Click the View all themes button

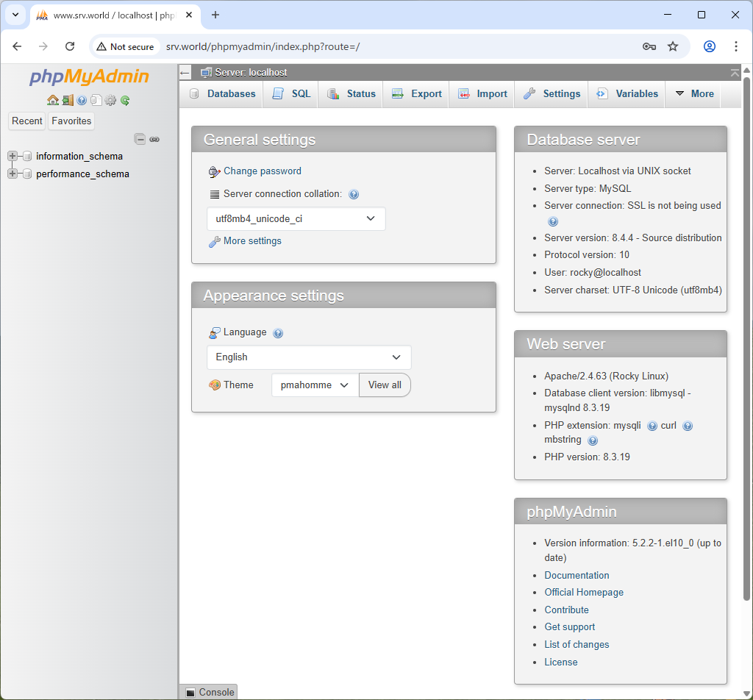click(x=385, y=385)
